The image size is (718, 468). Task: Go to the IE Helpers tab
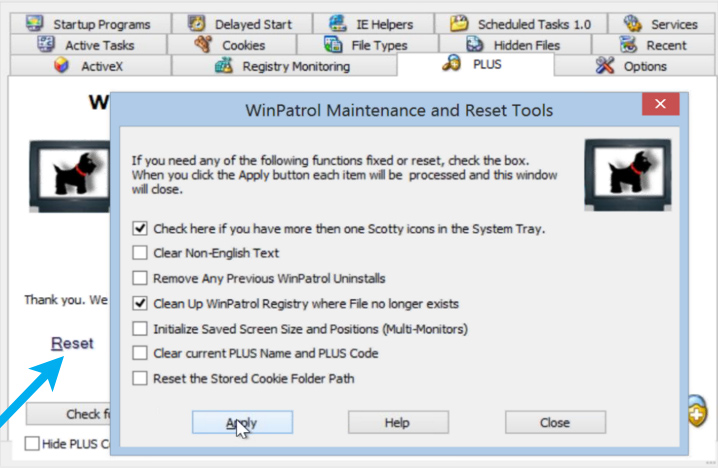point(373,23)
